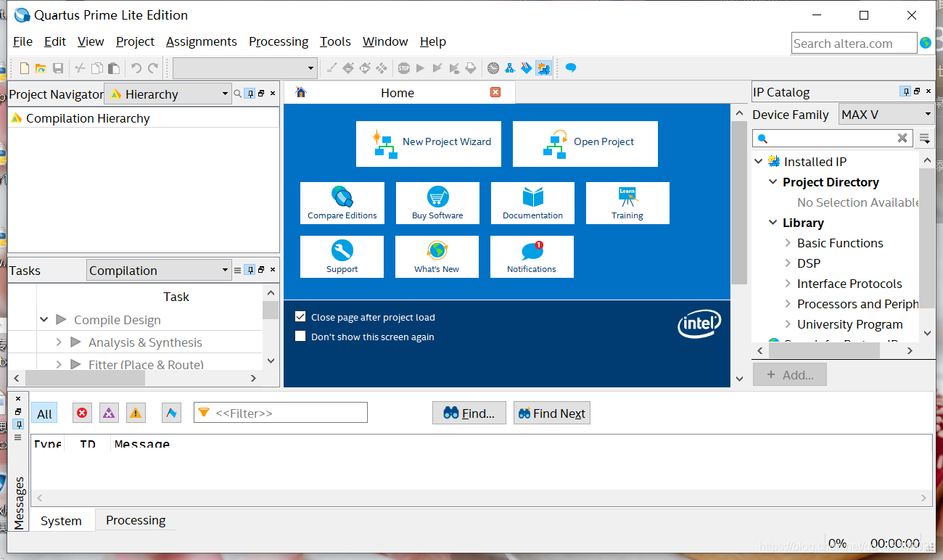Open the empty project dropdown in the toolbar
This screenshot has width=943, height=560.
245,68
